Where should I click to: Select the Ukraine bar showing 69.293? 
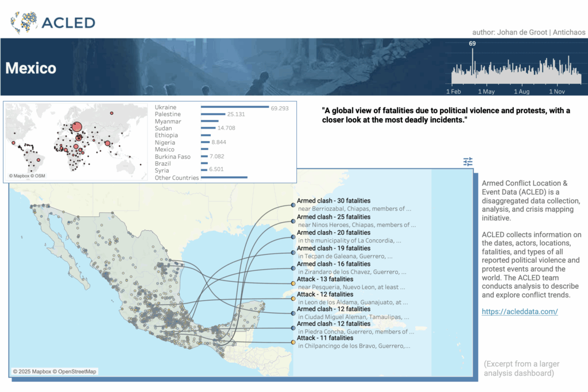pyautogui.click(x=235, y=107)
